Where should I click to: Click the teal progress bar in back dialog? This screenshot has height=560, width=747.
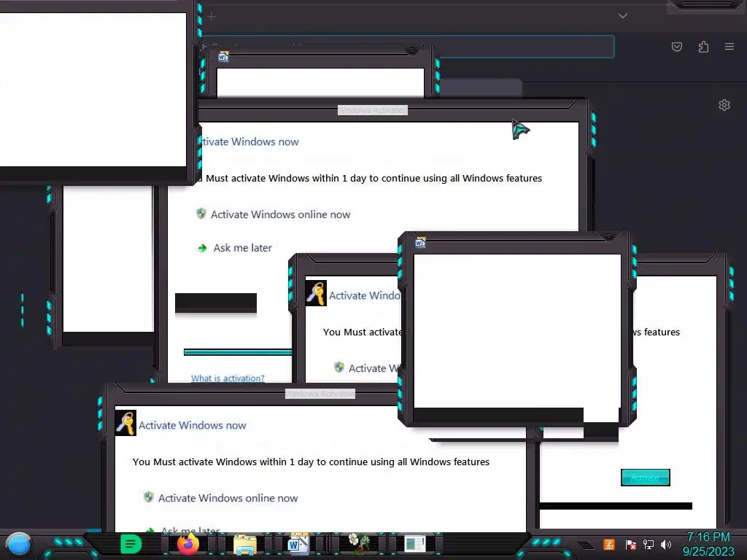pos(238,352)
